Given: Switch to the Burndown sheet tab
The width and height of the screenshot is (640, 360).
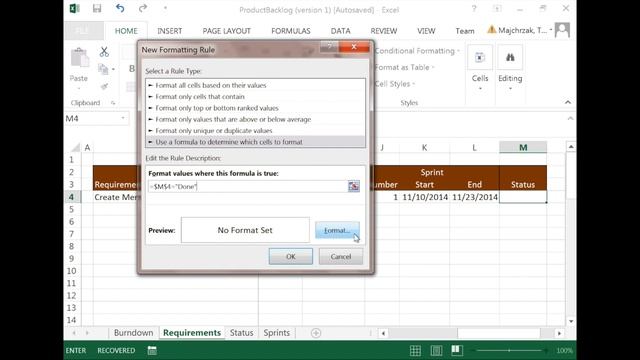Looking at the screenshot, I should pyautogui.click(x=133, y=333).
